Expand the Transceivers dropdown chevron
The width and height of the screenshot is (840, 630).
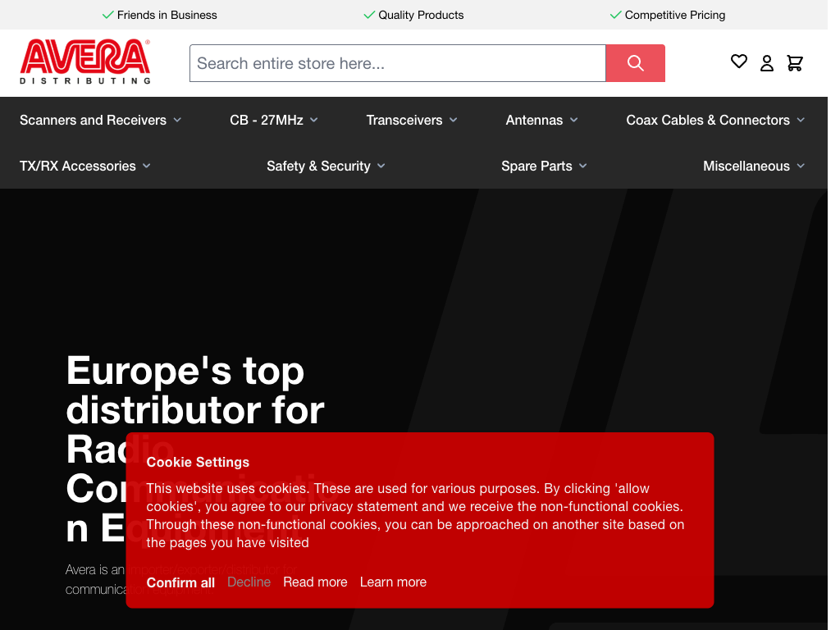(454, 120)
